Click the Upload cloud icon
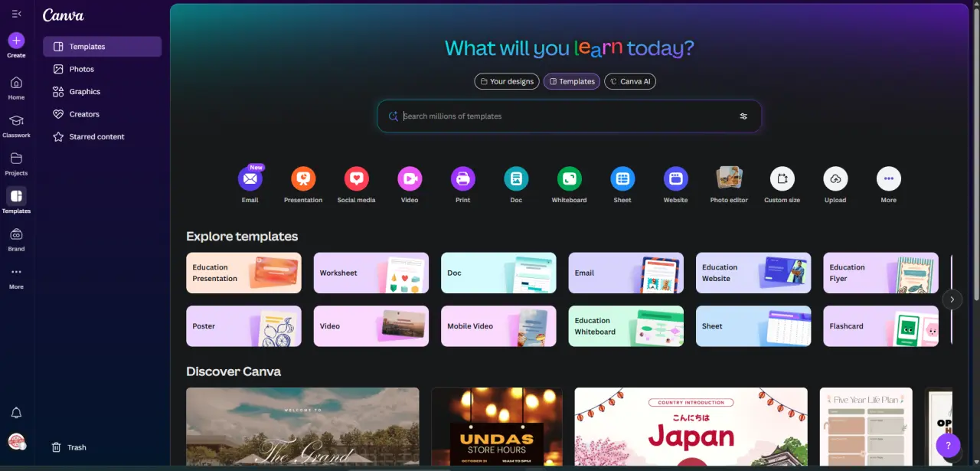 (835, 179)
